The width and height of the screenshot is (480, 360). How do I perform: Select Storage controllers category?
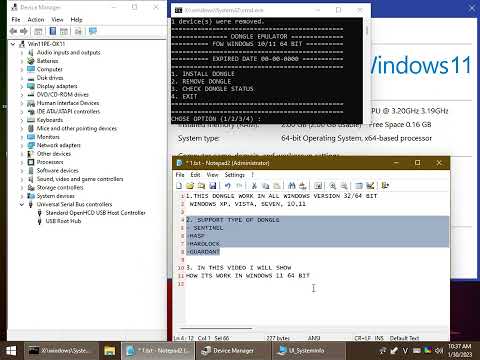(60, 188)
